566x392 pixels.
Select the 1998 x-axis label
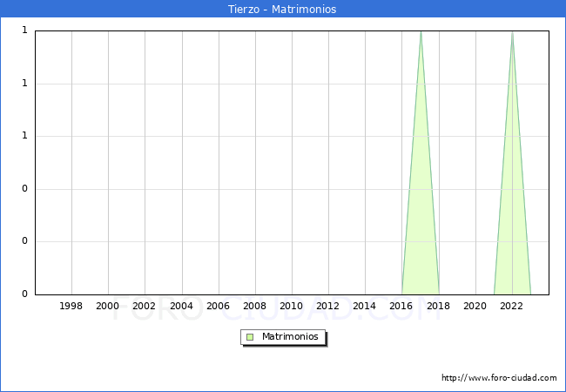point(71,306)
